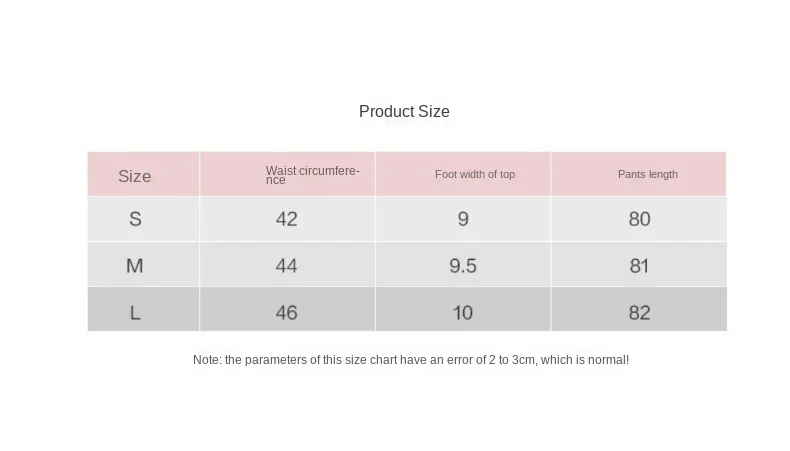Click the M size row label
790x451 pixels.
[135, 266]
